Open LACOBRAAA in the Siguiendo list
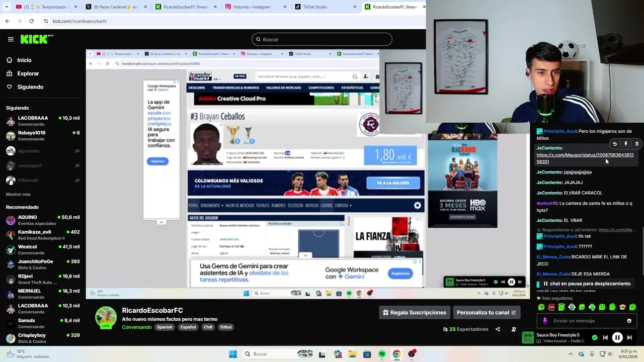Viewport: 644px width, 362px height. [x=43, y=121]
